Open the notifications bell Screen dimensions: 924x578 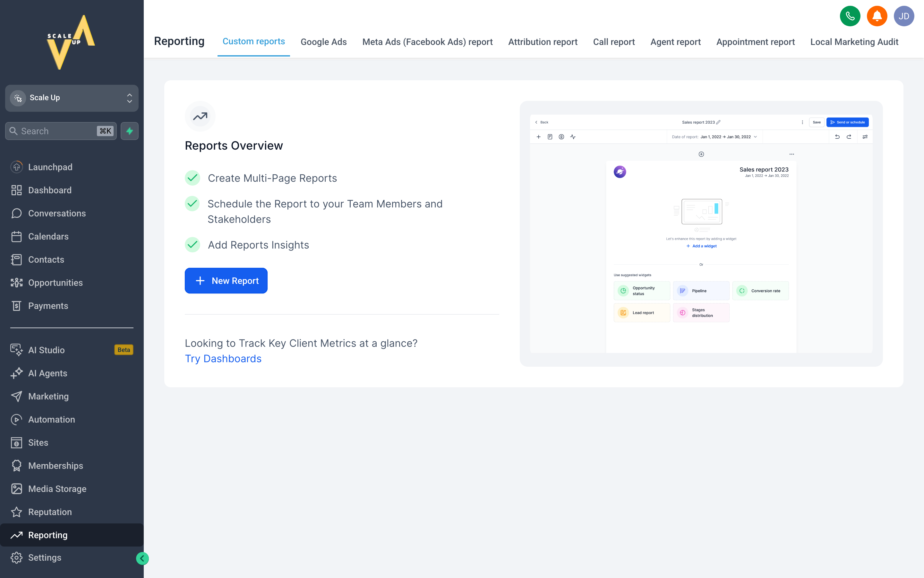(x=877, y=16)
